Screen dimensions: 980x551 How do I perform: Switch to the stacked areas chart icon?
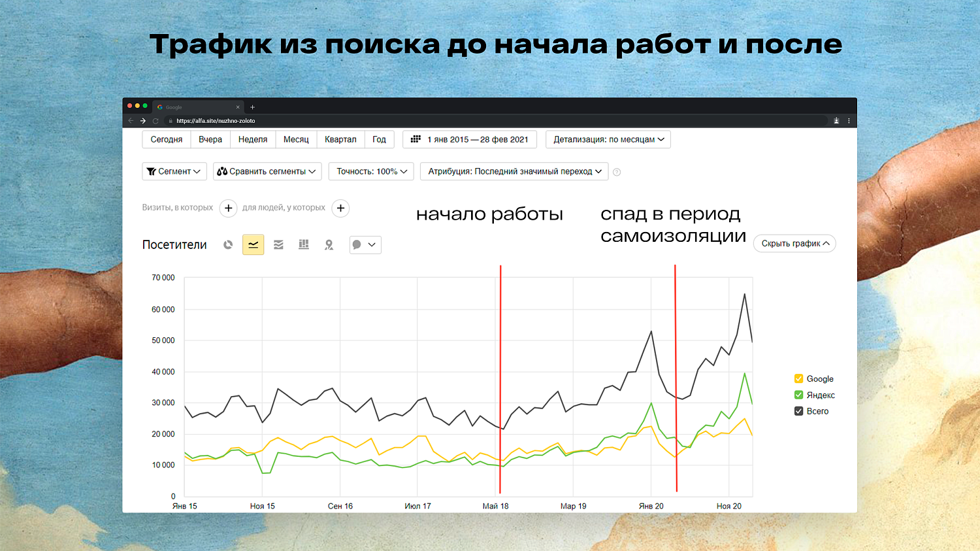(x=278, y=244)
